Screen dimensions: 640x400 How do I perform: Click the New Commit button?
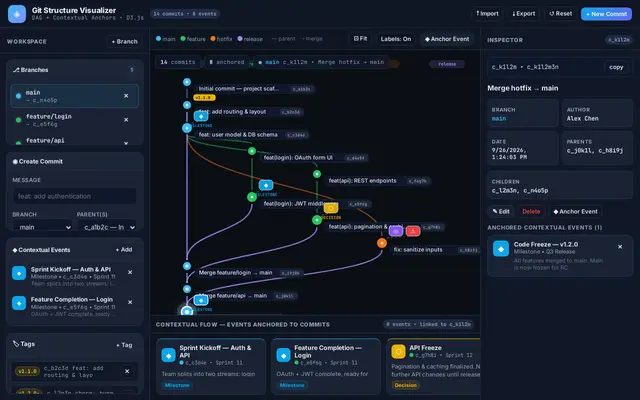[x=607, y=14]
